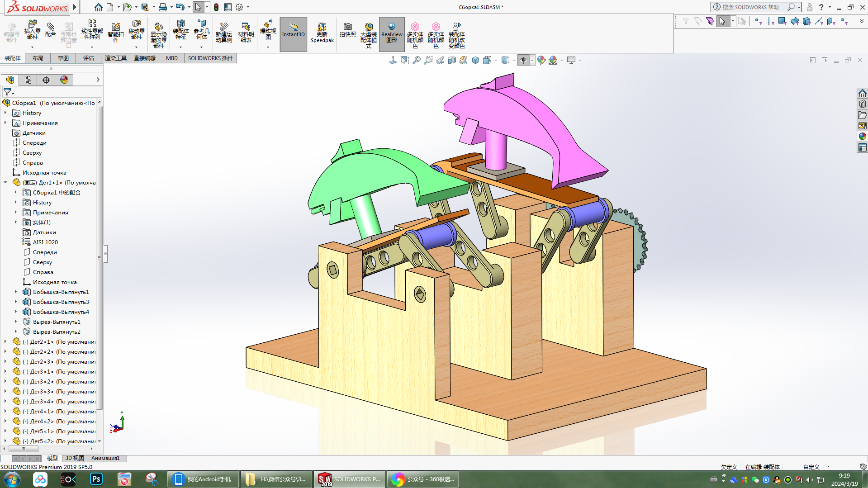Open Custom Properties task pane icon

[x=863, y=147]
